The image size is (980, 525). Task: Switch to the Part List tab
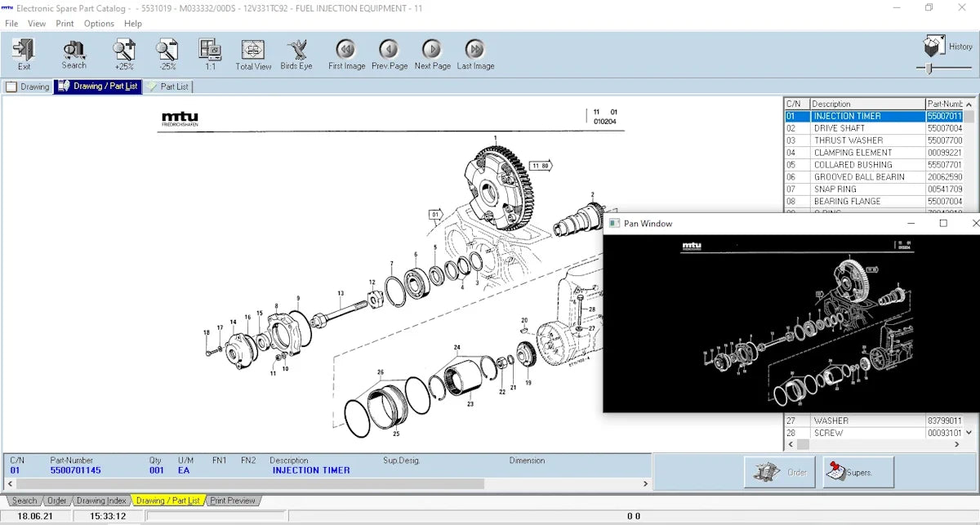pos(167,87)
